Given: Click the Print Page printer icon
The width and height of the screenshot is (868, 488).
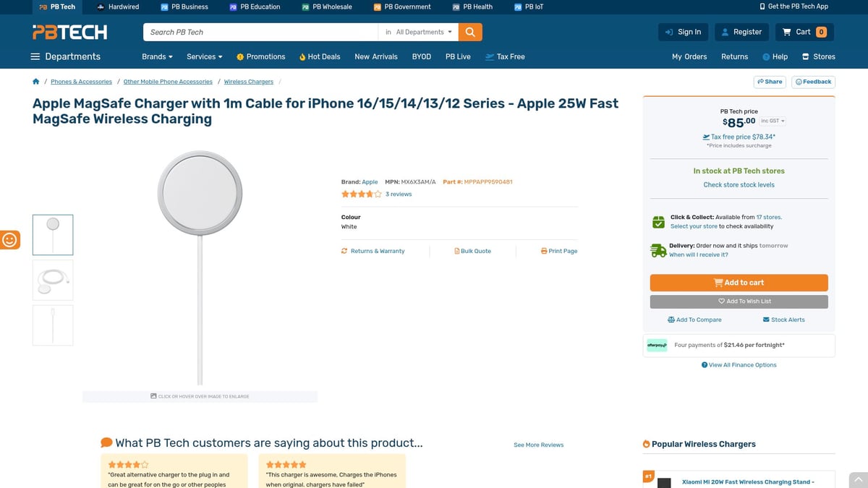Looking at the screenshot, I should click(543, 250).
